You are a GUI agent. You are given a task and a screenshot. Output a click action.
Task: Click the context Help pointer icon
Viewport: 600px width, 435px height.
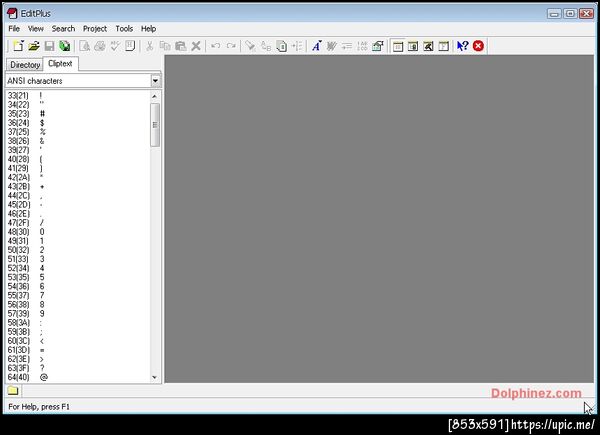[463, 46]
